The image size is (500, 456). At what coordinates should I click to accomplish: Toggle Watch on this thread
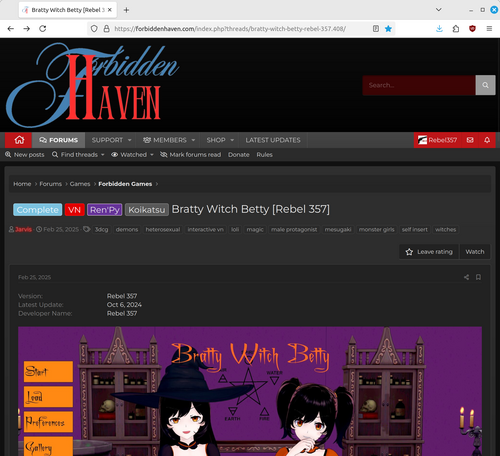click(475, 252)
